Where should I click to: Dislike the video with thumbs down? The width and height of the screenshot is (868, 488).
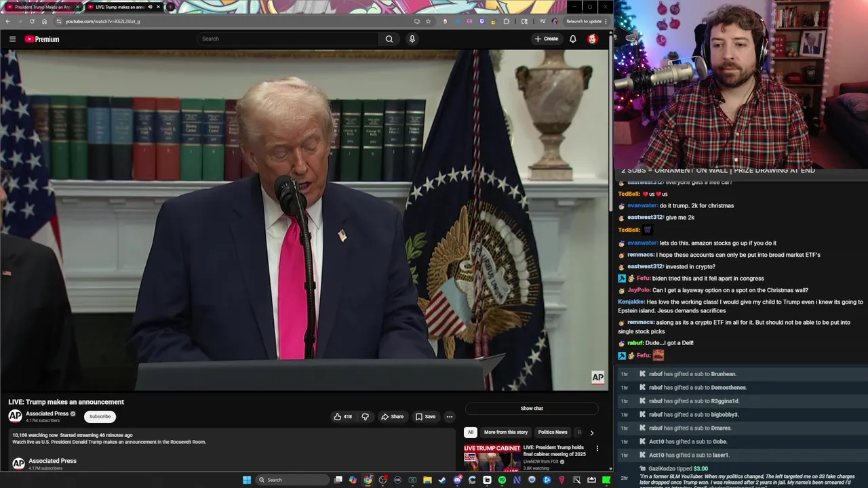(365, 417)
